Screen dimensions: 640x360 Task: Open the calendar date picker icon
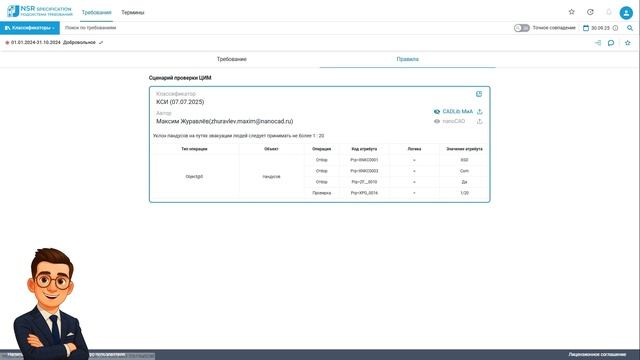586,28
